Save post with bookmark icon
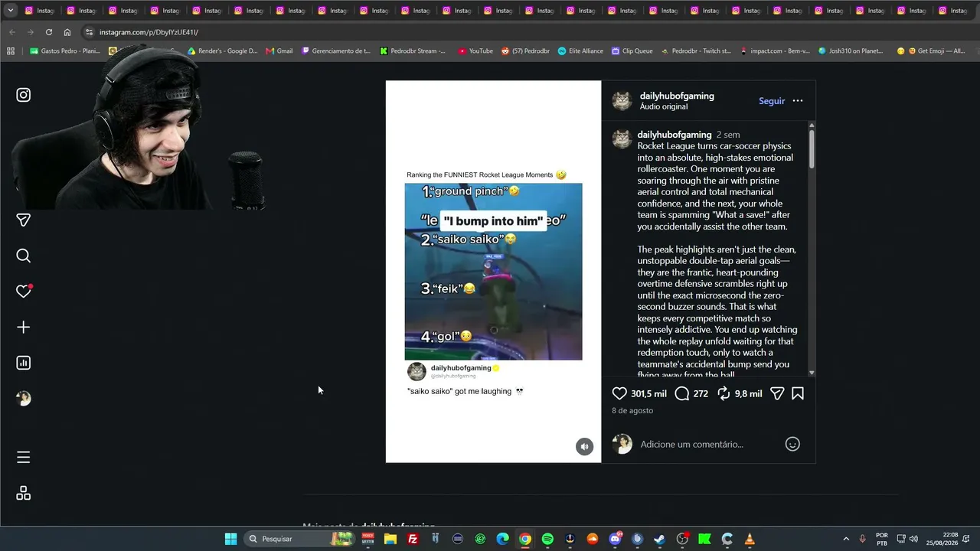 [x=798, y=393]
